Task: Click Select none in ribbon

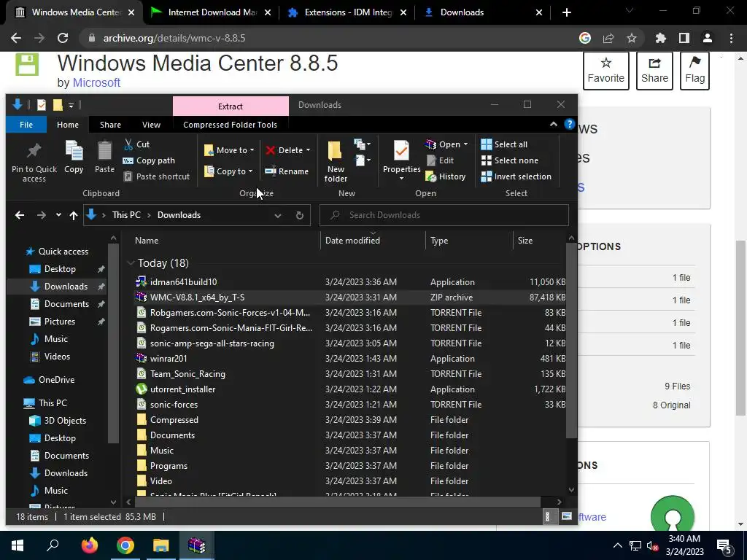Action: [x=510, y=160]
